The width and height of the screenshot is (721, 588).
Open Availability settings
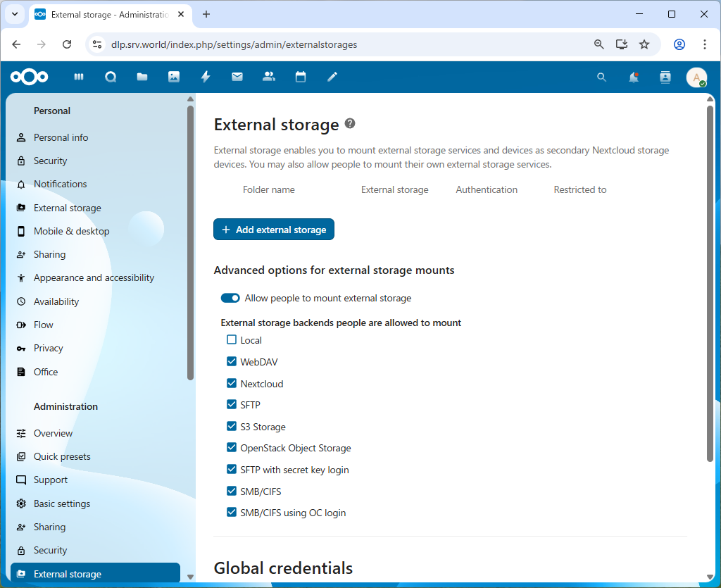95,301
